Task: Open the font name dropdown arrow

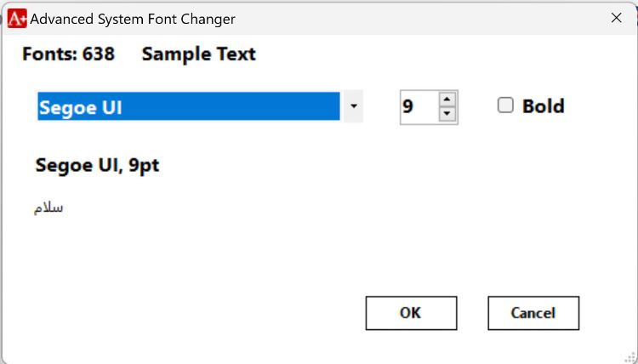Action: [x=353, y=107]
